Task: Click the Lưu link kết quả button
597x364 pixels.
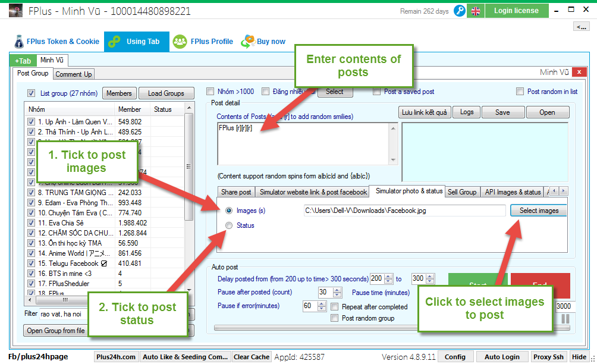Action: tap(425, 112)
